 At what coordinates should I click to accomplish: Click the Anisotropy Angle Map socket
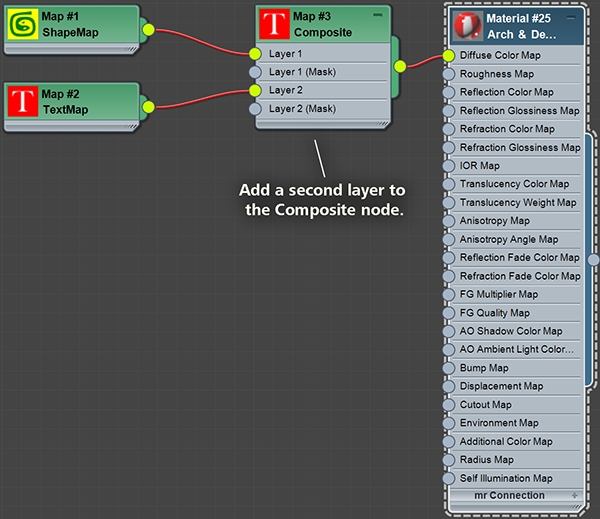[x=449, y=239]
